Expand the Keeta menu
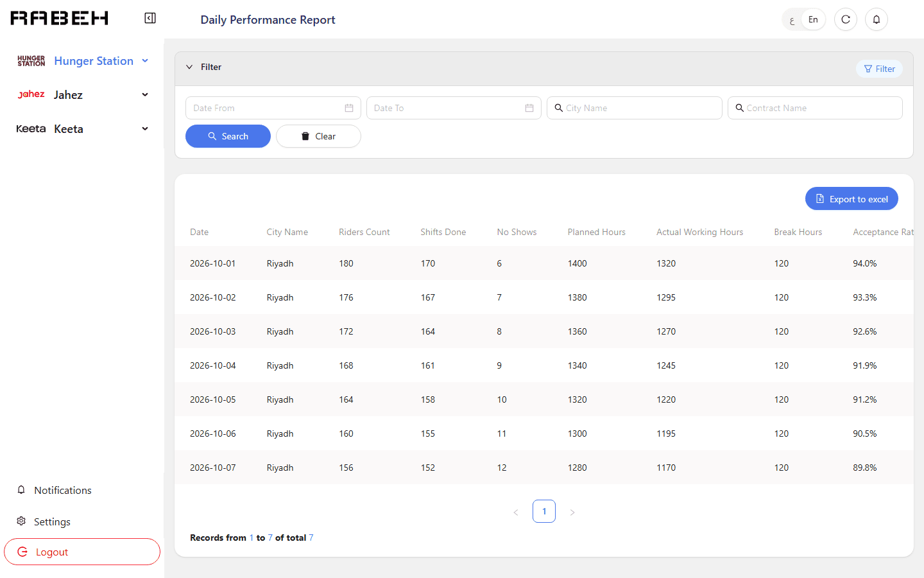The height and width of the screenshot is (578, 924). [145, 128]
